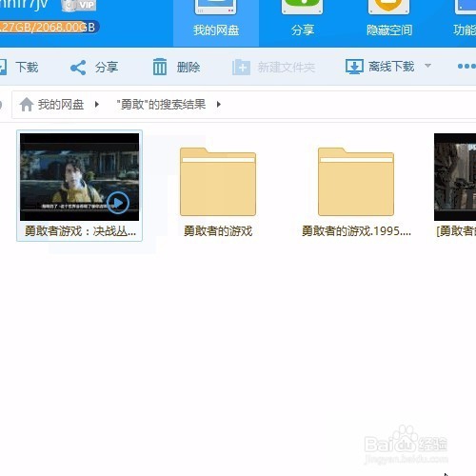Click the "勇敢"的搜索结果 breadcrumb

(x=161, y=104)
